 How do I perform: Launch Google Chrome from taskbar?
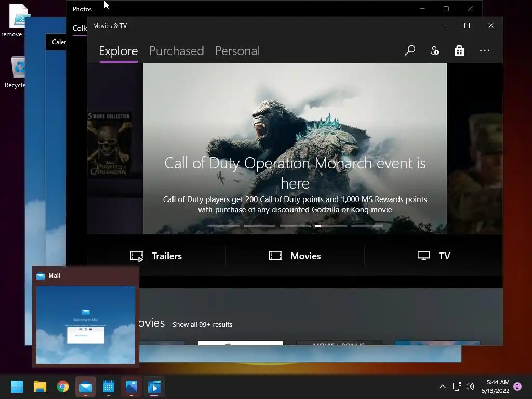(62, 387)
